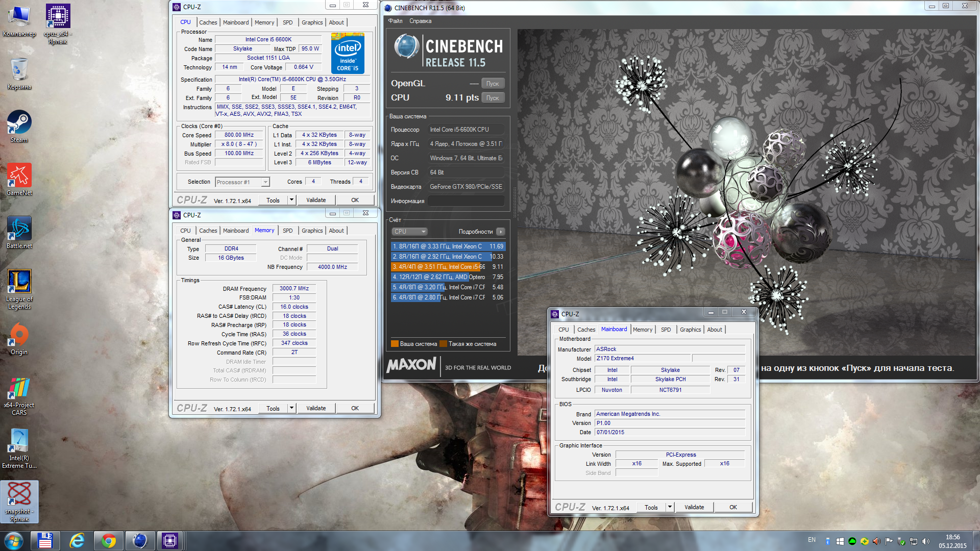The width and height of the screenshot is (980, 551).
Task: Expand Tools dropdown arrow in Memory CPU-Z
Action: pyautogui.click(x=292, y=408)
